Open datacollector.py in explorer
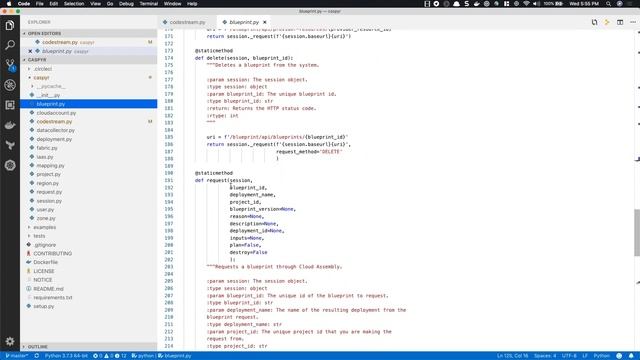This screenshot has width=640, height=360. click(56, 131)
